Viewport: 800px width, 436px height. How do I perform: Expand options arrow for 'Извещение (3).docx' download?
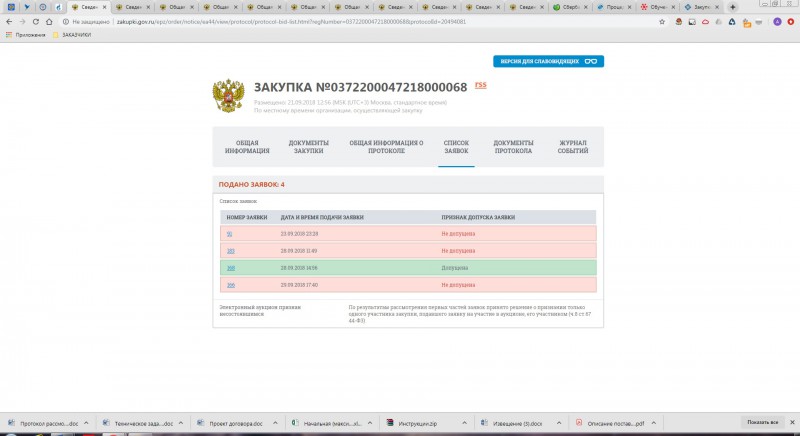pos(559,423)
